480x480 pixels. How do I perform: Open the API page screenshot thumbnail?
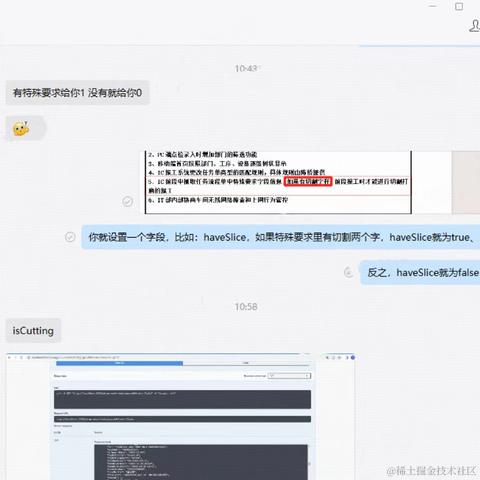181,416
